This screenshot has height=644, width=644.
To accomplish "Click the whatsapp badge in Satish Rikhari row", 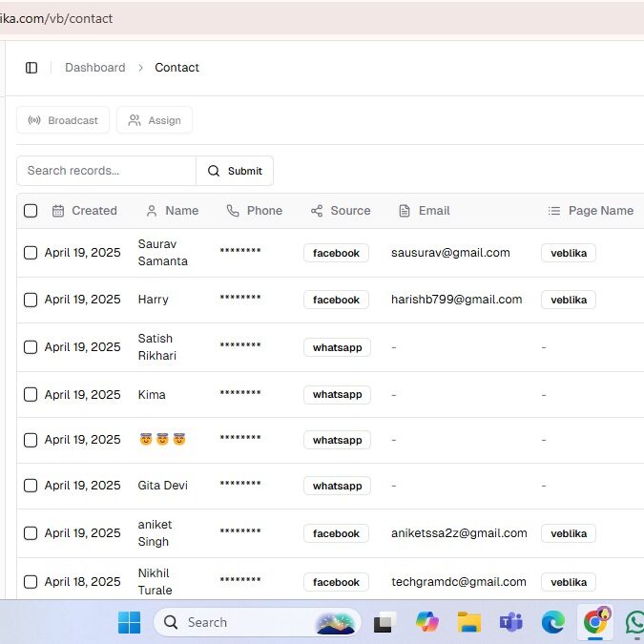I will click(x=337, y=347).
